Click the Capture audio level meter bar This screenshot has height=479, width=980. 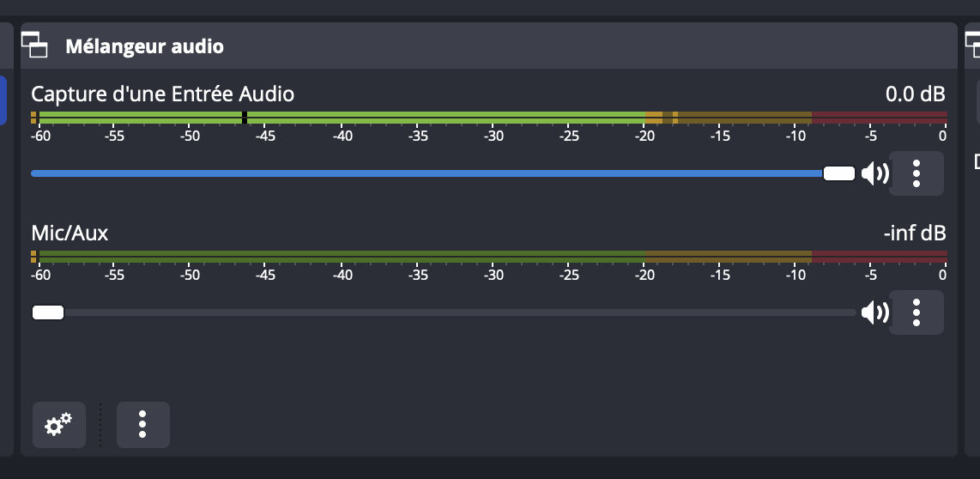tap(489, 118)
